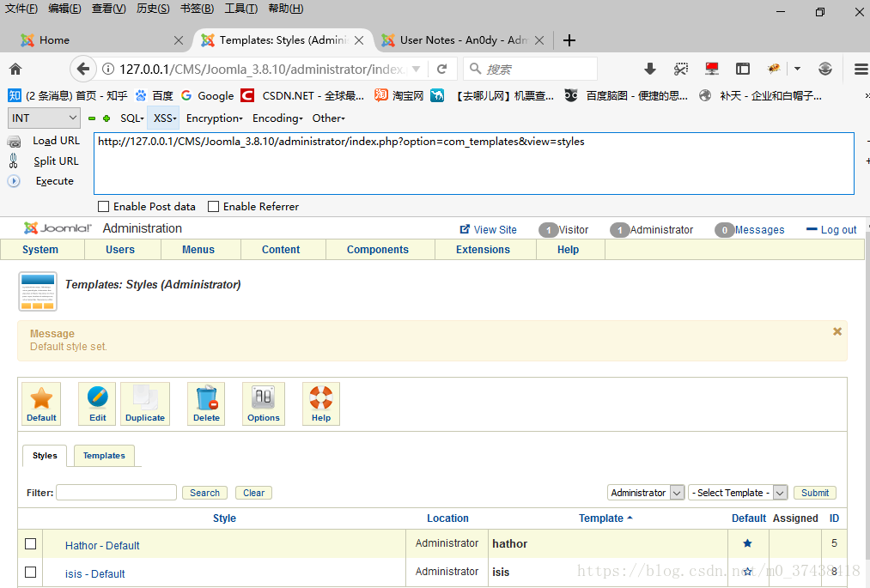Set isis as default via star

pyautogui.click(x=747, y=572)
